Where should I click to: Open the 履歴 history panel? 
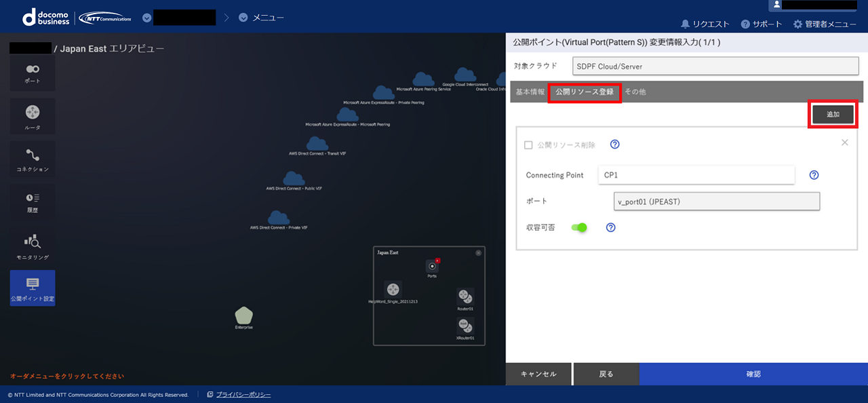pos(32,201)
